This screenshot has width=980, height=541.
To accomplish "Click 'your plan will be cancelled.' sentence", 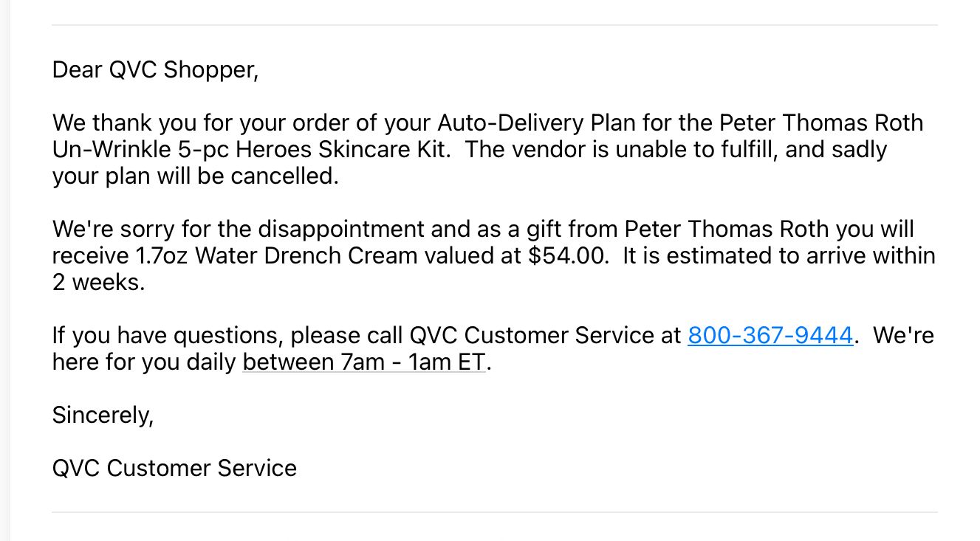I will (195, 176).
